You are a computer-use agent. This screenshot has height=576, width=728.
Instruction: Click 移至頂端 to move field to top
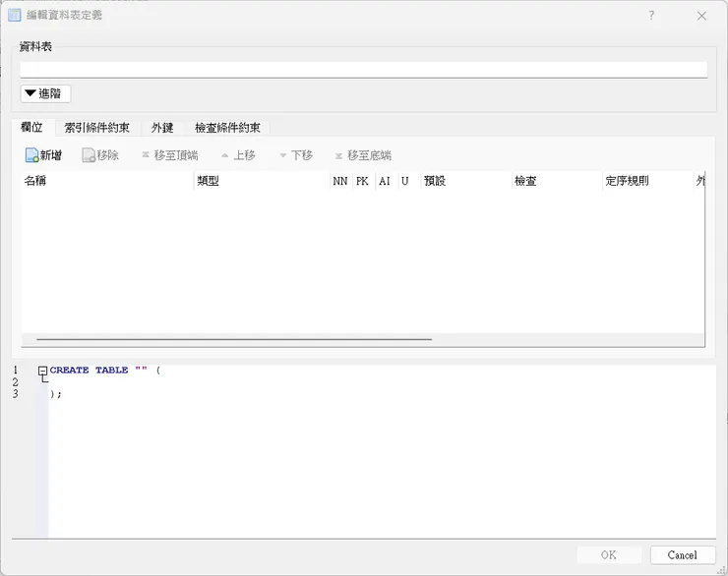coord(170,155)
